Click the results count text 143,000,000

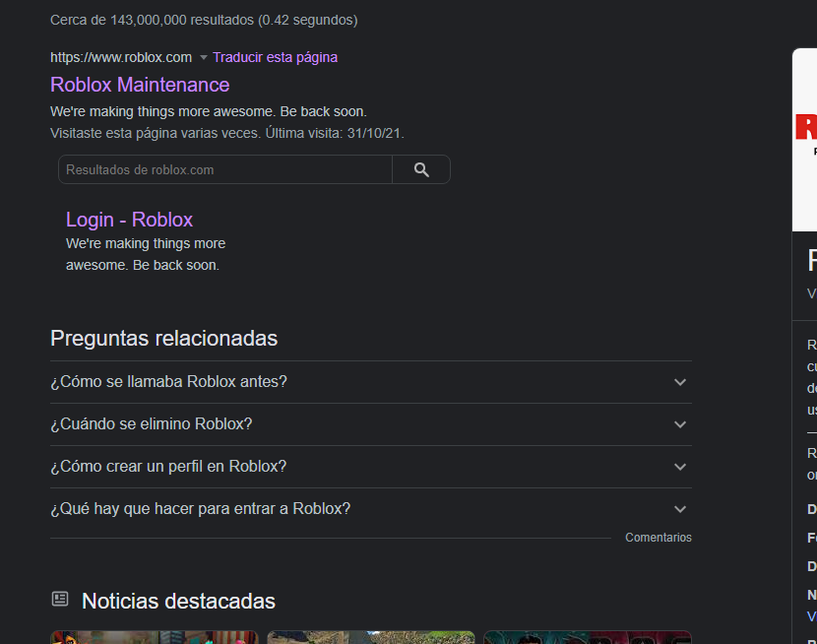pos(149,20)
